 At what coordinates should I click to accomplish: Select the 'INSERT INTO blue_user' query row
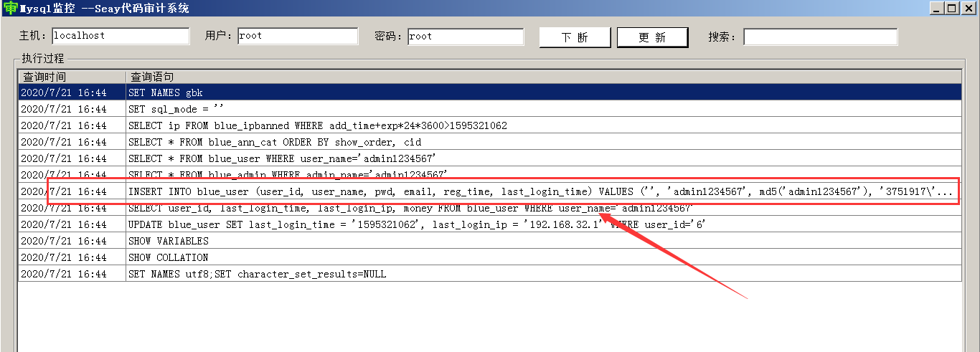490,191
